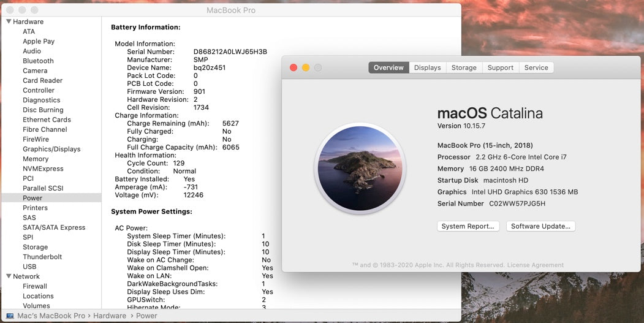Select the Overview tab
The width and height of the screenshot is (644, 323).
coord(388,67)
